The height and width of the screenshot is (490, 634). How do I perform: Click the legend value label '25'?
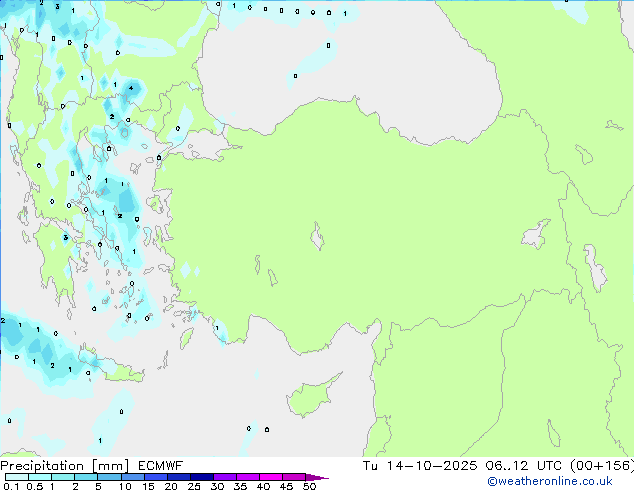194,486
